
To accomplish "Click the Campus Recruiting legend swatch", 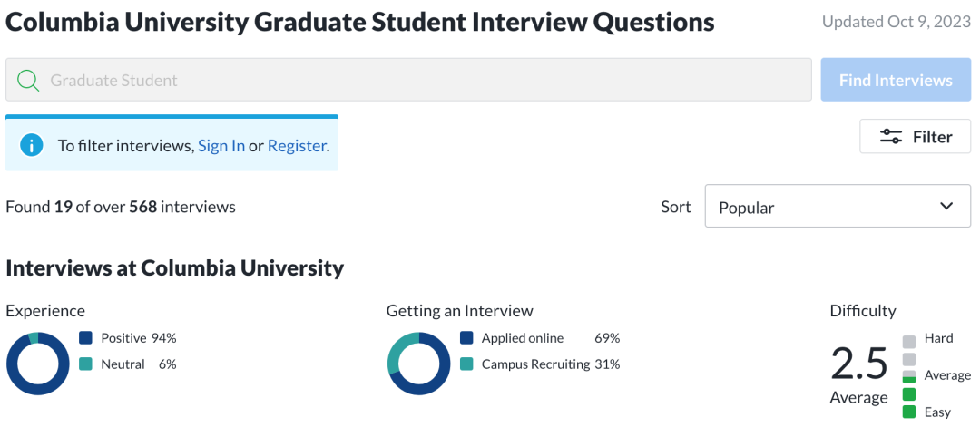I will [x=466, y=364].
